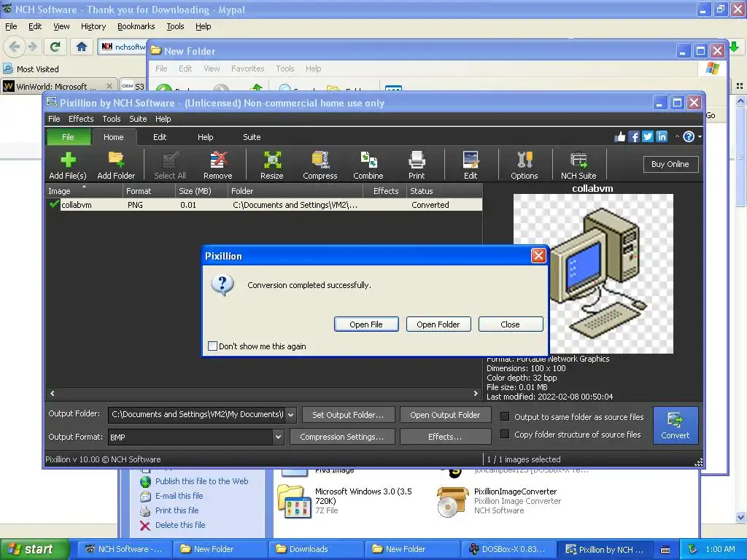This screenshot has width=747, height=560.
Task: Click the browser back arrow
Action: tap(14, 47)
